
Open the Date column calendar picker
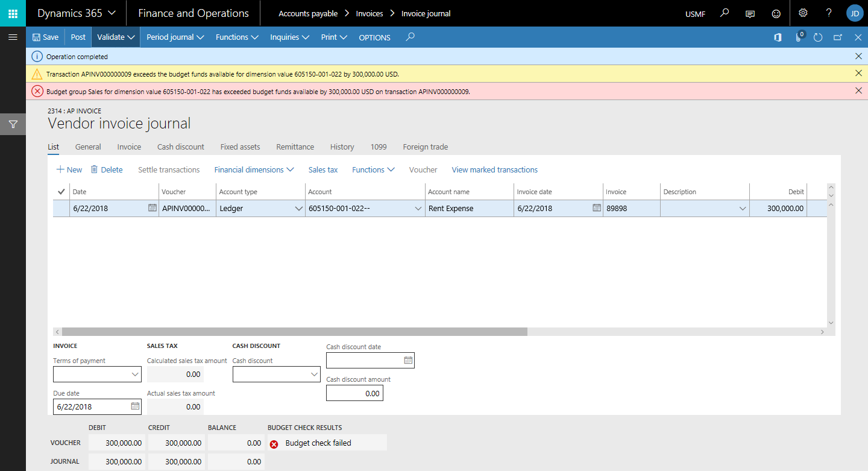(x=153, y=208)
